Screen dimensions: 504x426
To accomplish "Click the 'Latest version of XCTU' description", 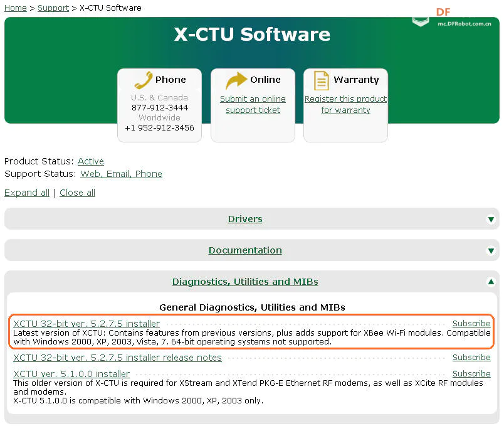I will 251,337.
